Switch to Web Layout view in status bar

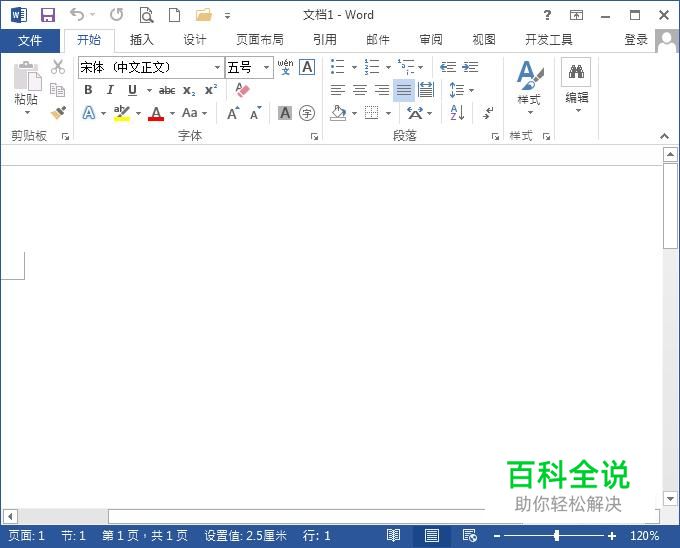click(x=470, y=536)
